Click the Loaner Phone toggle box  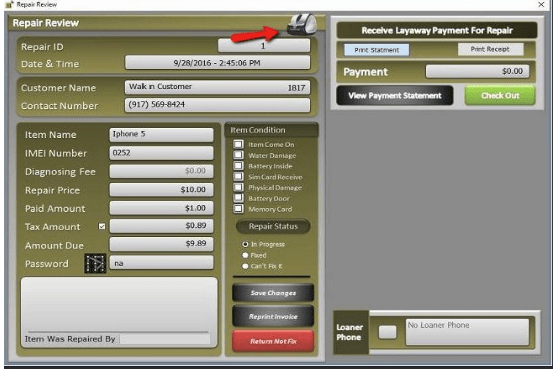[x=388, y=332]
